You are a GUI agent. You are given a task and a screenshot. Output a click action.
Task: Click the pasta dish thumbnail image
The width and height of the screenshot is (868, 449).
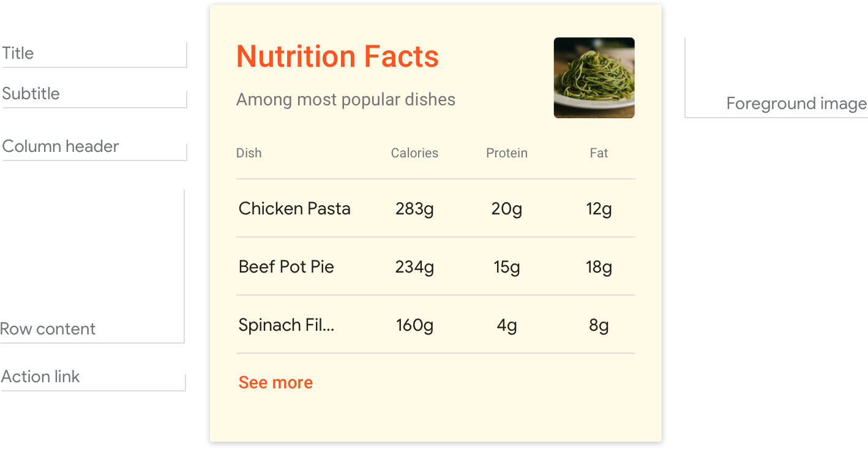pos(594,78)
